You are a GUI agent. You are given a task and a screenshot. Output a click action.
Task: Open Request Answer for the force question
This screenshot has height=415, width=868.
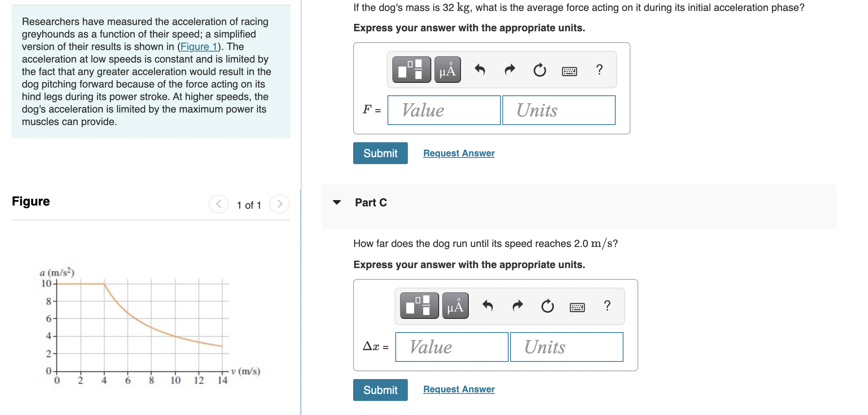tap(459, 153)
